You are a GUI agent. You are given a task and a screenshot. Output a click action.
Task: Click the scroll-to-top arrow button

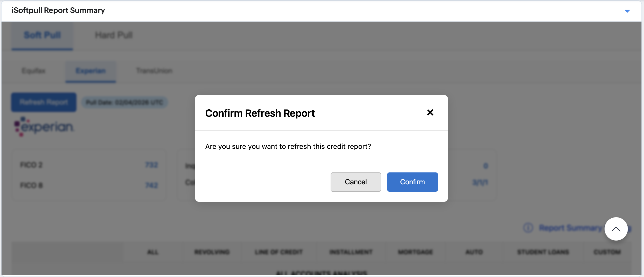(616, 229)
